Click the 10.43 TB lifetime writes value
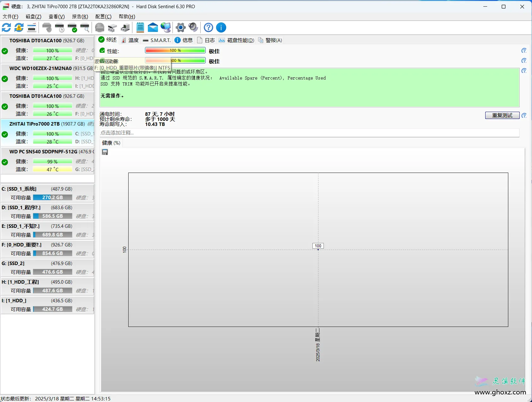Screen dimensions: 532x402 click(155, 124)
